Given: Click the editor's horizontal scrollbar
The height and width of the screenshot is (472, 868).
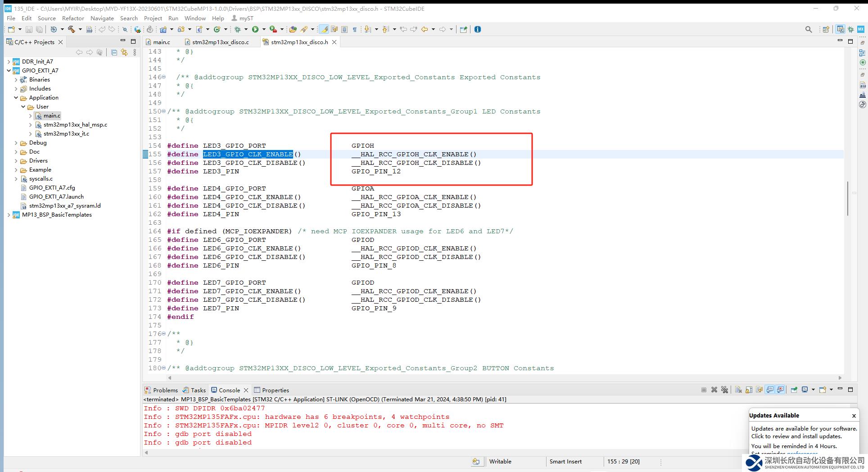Looking at the screenshot, I should (x=504, y=378).
